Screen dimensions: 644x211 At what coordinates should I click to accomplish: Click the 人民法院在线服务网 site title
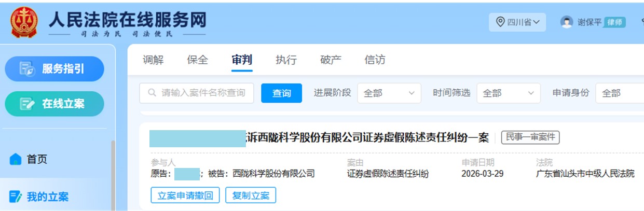[127, 20]
